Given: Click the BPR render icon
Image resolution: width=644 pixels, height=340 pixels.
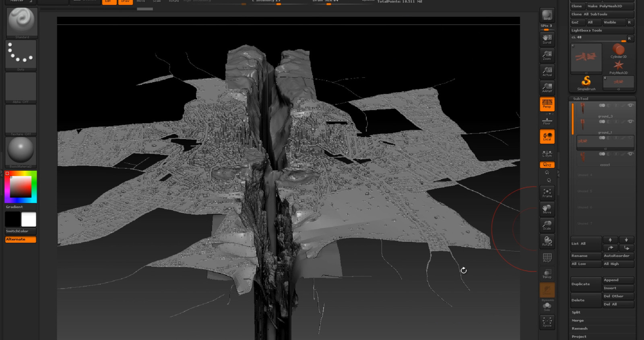Looking at the screenshot, I should pyautogui.click(x=547, y=15).
